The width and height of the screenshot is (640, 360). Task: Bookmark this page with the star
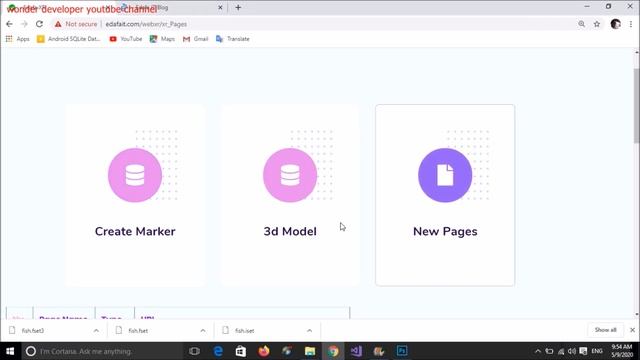click(597, 24)
